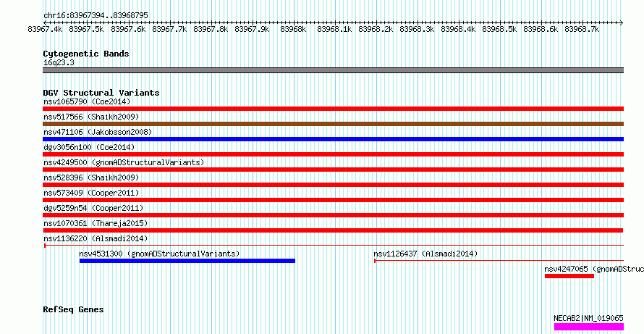Image resolution: width=644 pixels, height=334 pixels.
Task: Click the chr16:83967394..83968795 region label
Action: [x=96, y=16]
